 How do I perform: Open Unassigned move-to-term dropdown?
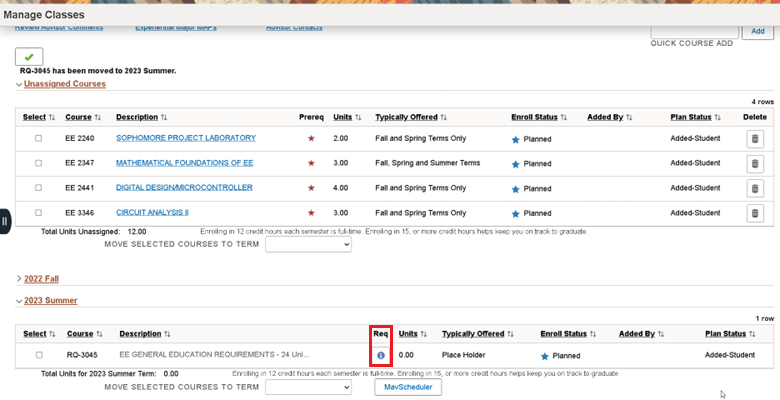coord(308,245)
